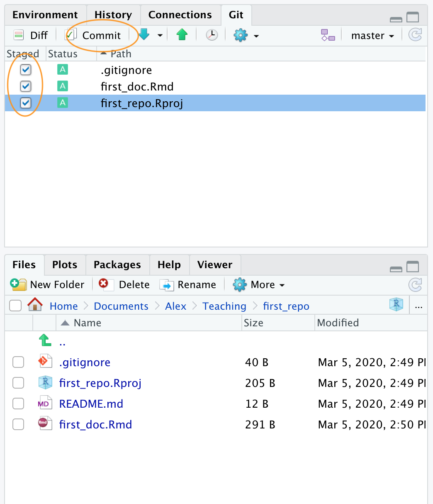Open the master branch dropdown
Image resolution: width=433 pixels, height=504 pixels.
[372, 36]
